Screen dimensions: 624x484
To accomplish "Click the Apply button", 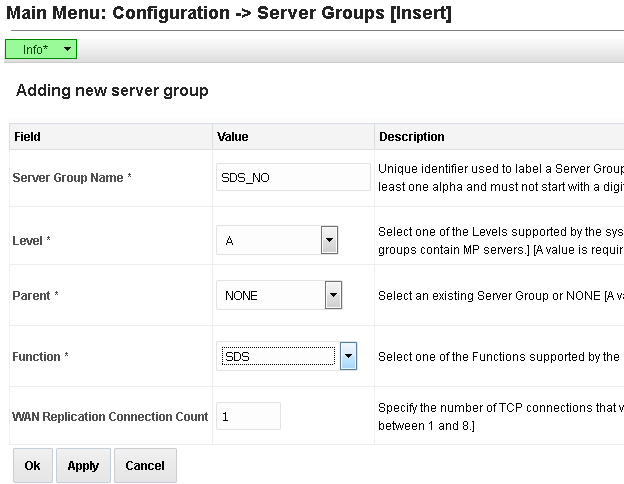I will click(83, 466).
